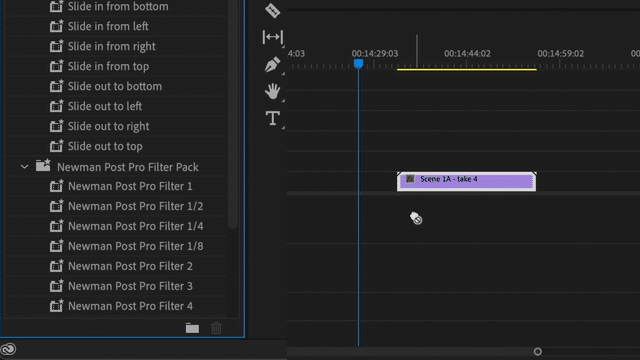Click the New Custom Bin folder icon
Screen dimensions: 640x360
click(x=192, y=328)
